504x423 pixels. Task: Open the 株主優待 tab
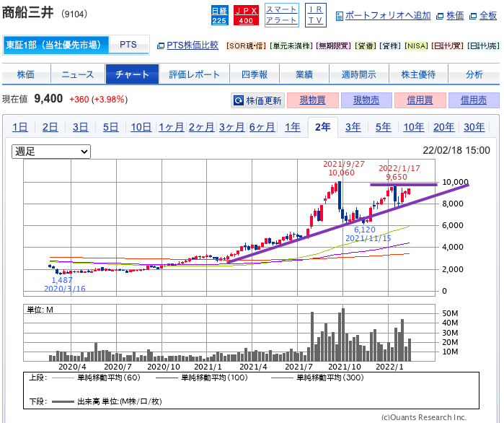click(x=418, y=74)
